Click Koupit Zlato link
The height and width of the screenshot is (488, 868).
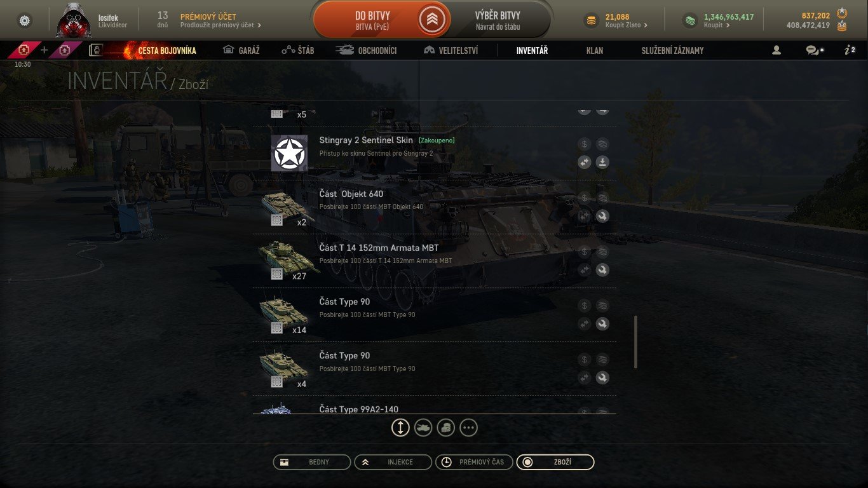[x=627, y=25]
